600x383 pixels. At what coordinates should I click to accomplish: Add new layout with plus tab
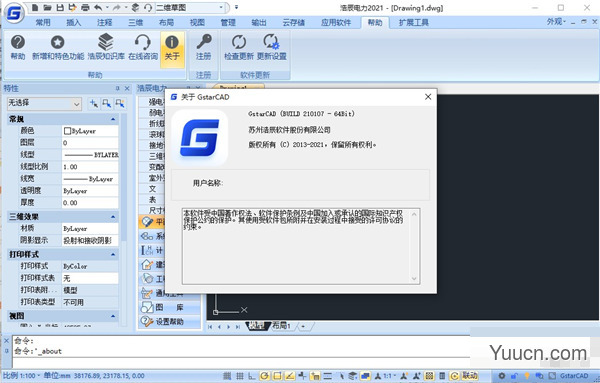pyautogui.click(x=303, y=326)
